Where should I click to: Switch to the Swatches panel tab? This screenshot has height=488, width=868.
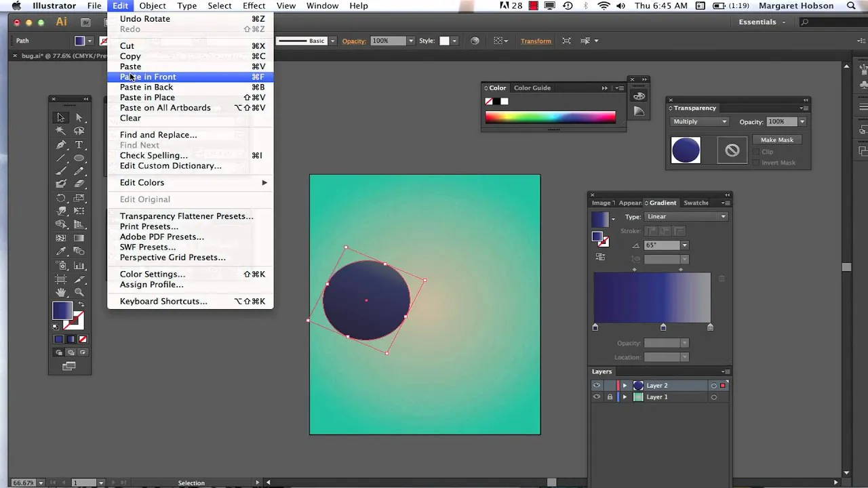click(x=696, y=203)
